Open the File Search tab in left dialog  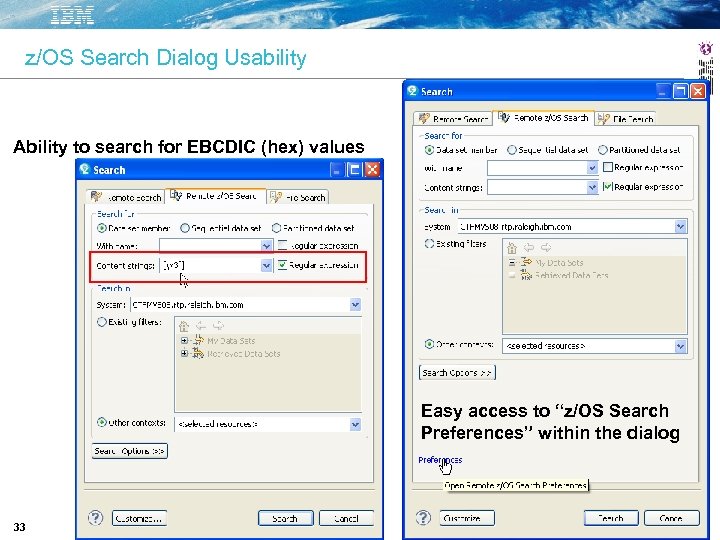click(298, 197)
